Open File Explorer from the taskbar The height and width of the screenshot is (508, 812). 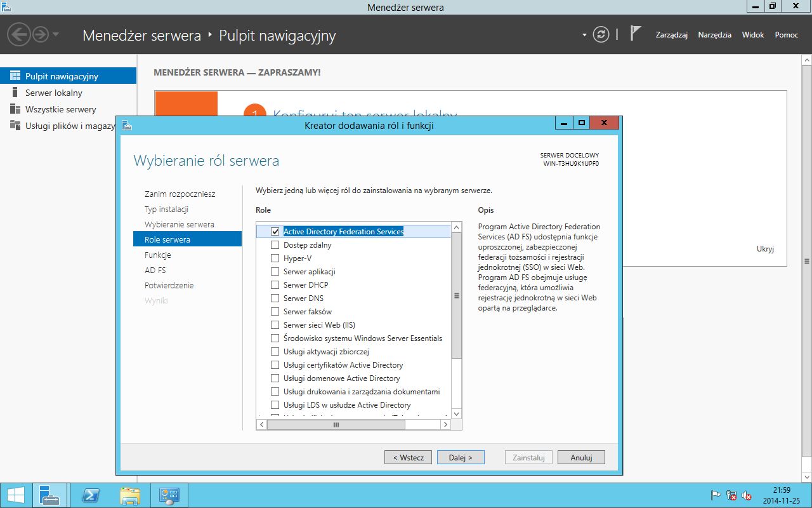click(x=130, y=495)
